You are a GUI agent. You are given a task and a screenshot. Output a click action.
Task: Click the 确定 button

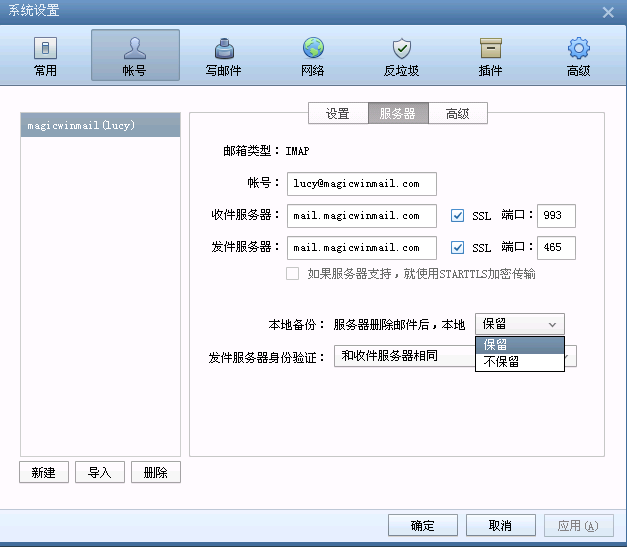[422, 526]
